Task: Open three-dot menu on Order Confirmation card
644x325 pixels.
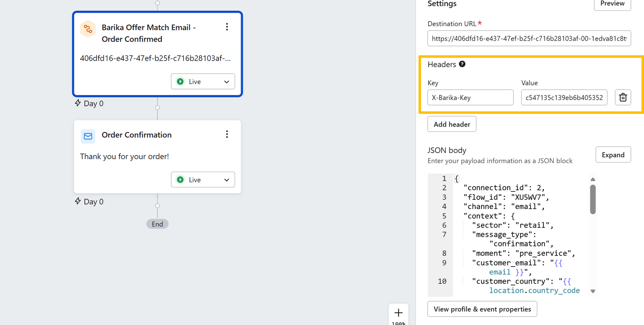Action: coord(227,134)
